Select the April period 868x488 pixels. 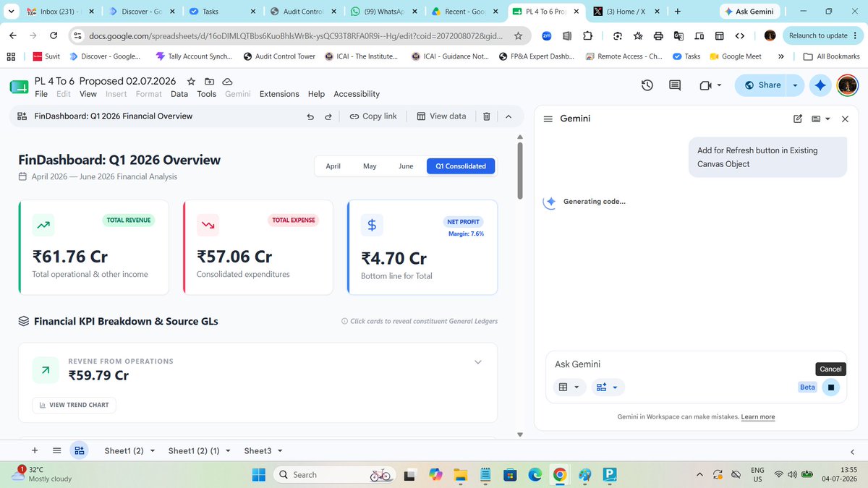click(x=333, y=166)
